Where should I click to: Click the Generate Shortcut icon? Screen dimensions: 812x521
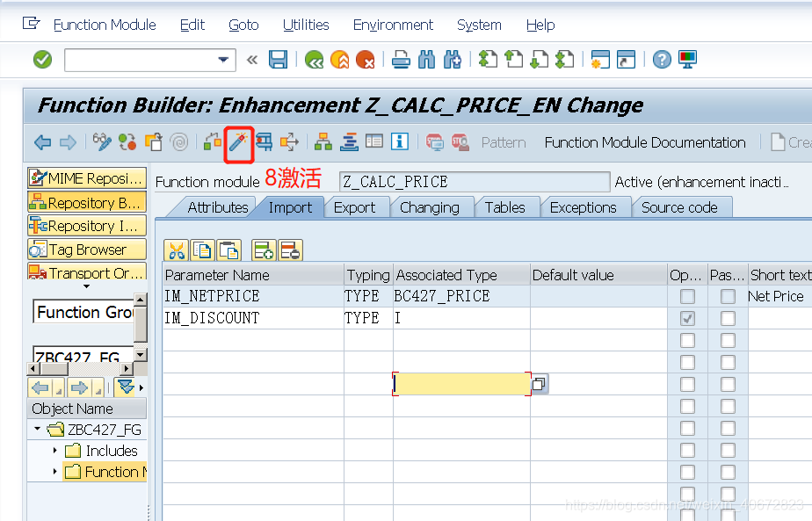pyautogui.click(x=626, y=60)
